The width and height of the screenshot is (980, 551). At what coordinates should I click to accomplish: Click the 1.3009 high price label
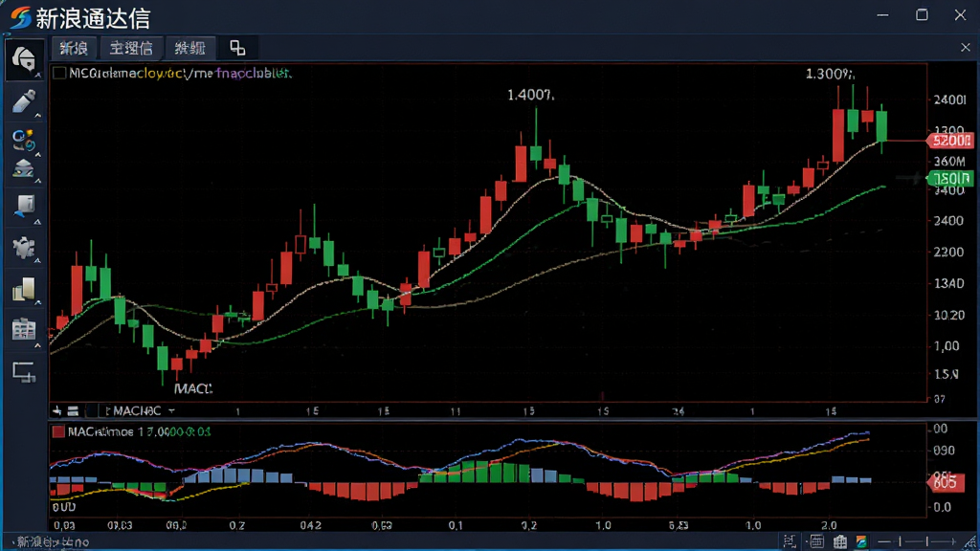point(830,75)
